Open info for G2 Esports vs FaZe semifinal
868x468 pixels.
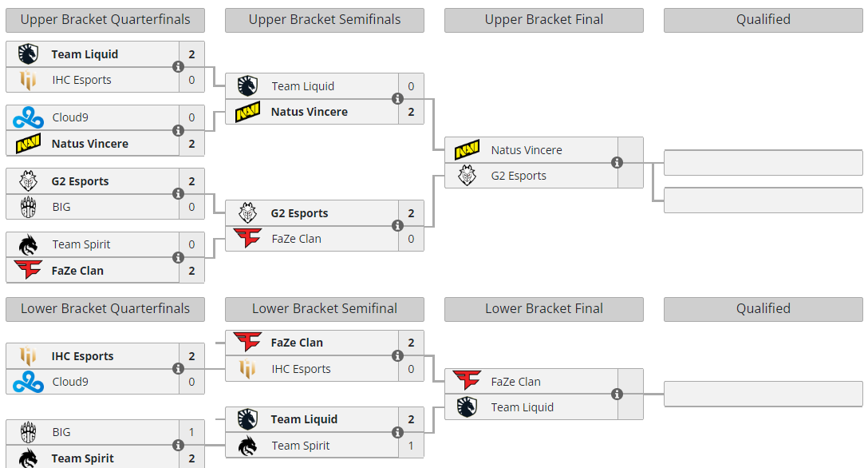click(397, 226)
